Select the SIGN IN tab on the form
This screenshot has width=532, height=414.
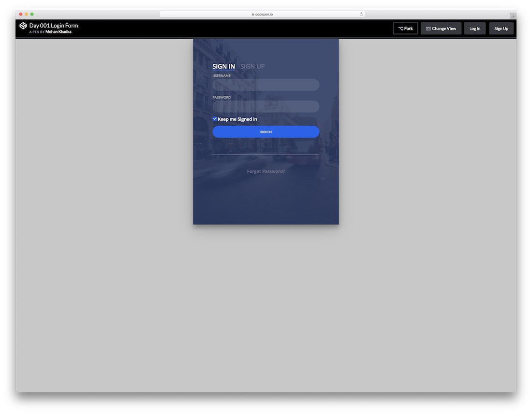tap(223, 66)
